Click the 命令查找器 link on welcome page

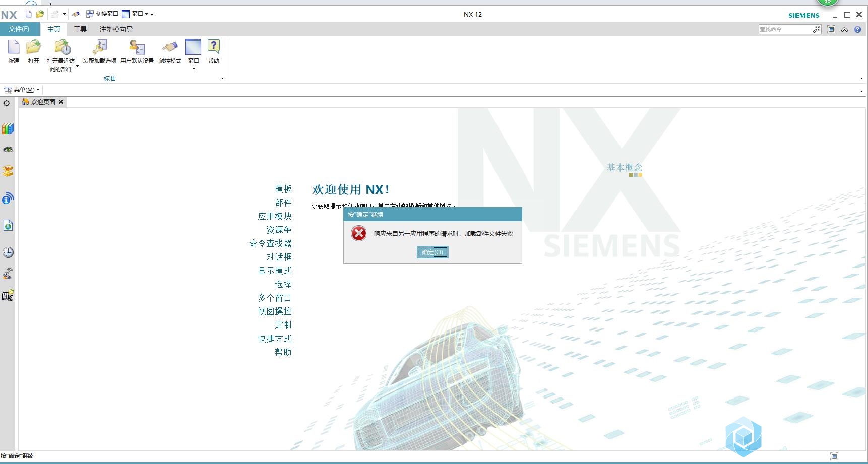pos(271,243)
